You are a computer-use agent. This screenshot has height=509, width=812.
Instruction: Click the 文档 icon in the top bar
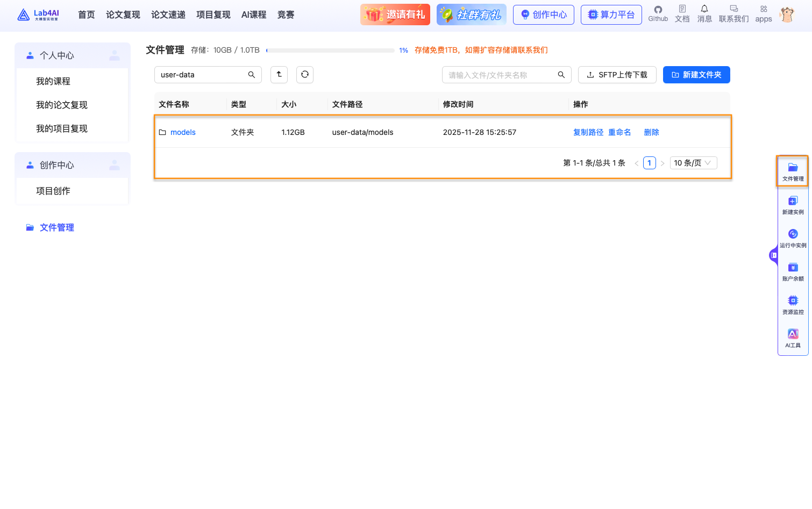682,14
